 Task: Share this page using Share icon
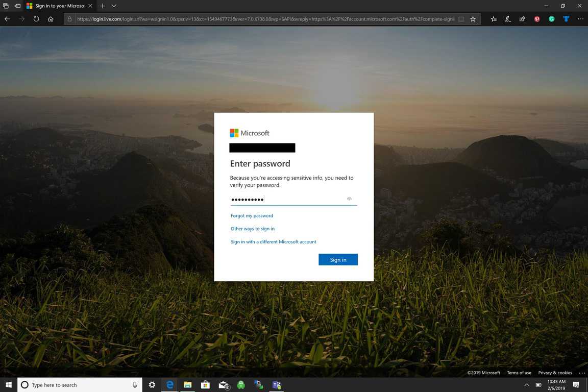tap(522, 19)
